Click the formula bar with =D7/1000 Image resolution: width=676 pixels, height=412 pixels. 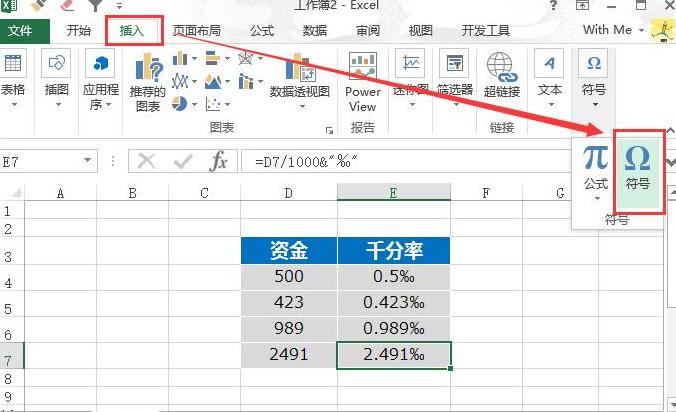click(407, 162)
